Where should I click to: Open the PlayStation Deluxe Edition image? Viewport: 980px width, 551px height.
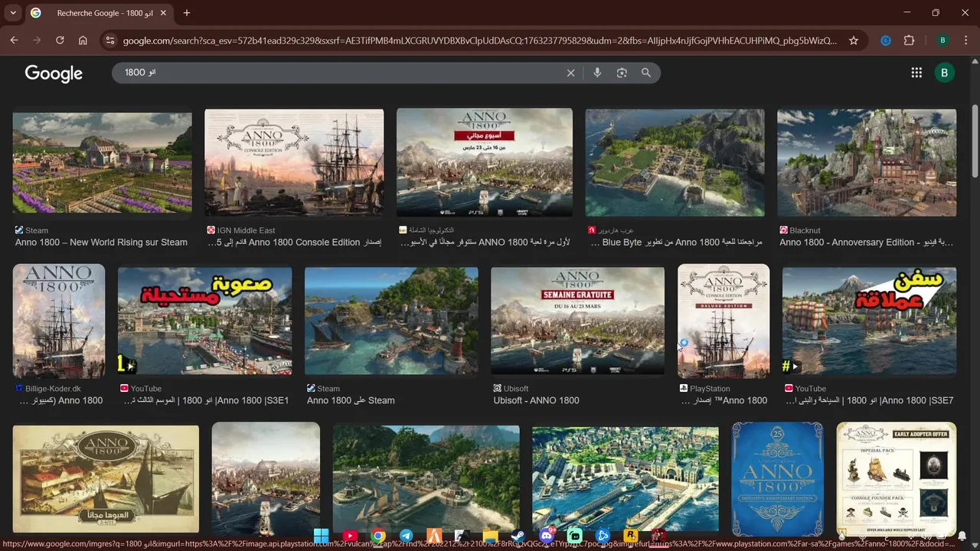point(724,321)
